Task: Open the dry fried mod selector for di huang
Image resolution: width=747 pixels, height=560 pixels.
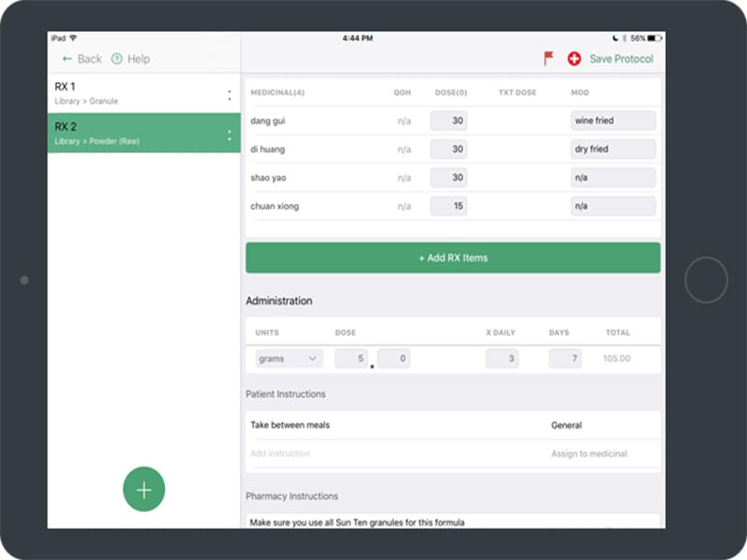Action: click(x=613, y=149)
